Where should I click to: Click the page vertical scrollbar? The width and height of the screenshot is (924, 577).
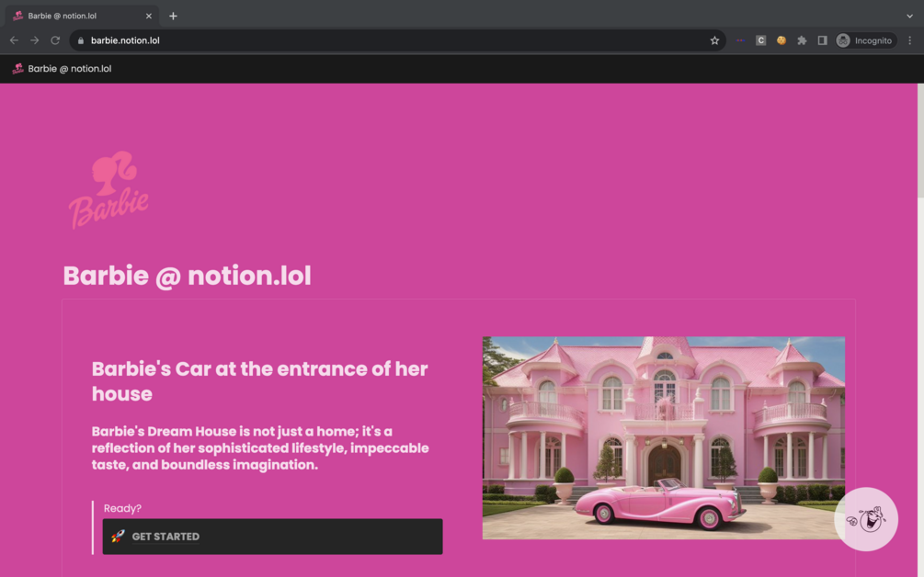pos(920,141)
